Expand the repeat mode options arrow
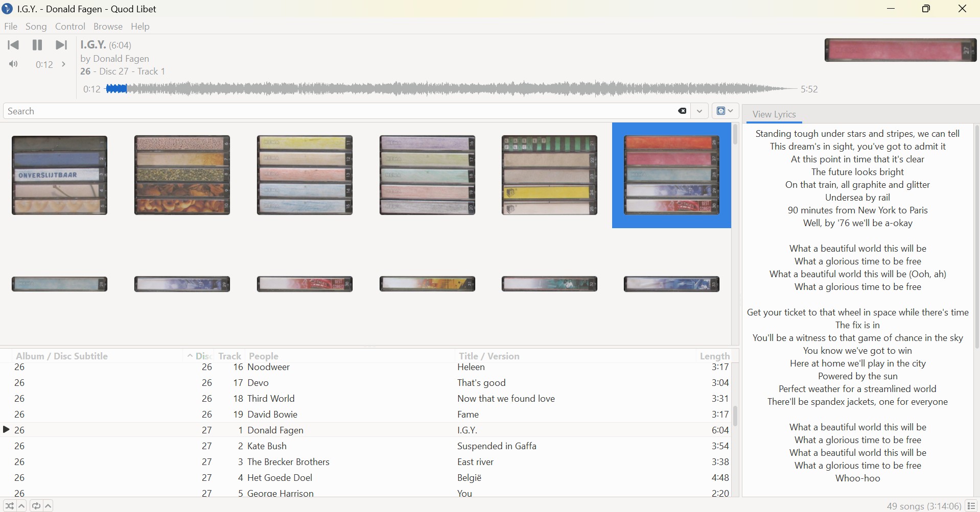 click(49, 506)
